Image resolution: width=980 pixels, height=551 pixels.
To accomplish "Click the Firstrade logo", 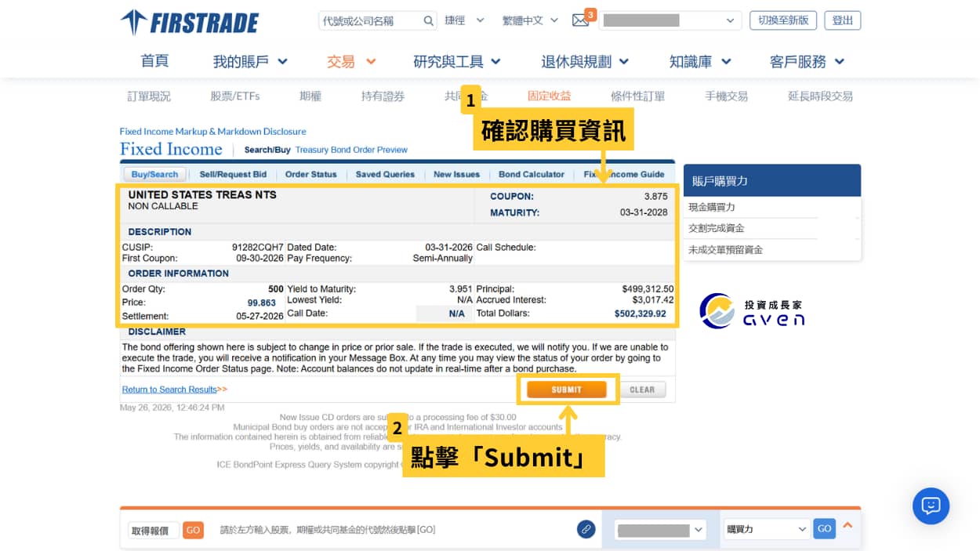I will 189,22.
